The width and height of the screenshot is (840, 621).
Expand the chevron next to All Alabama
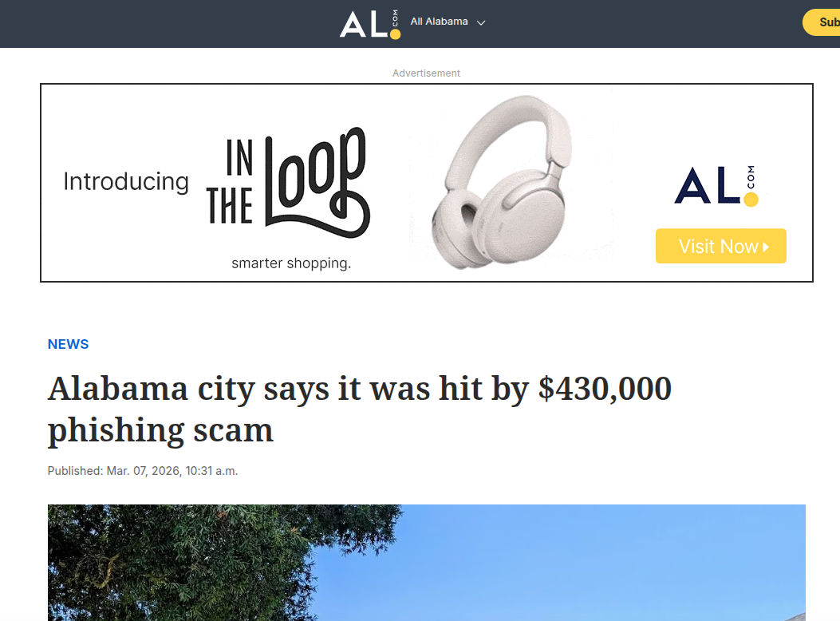[481, 22]
